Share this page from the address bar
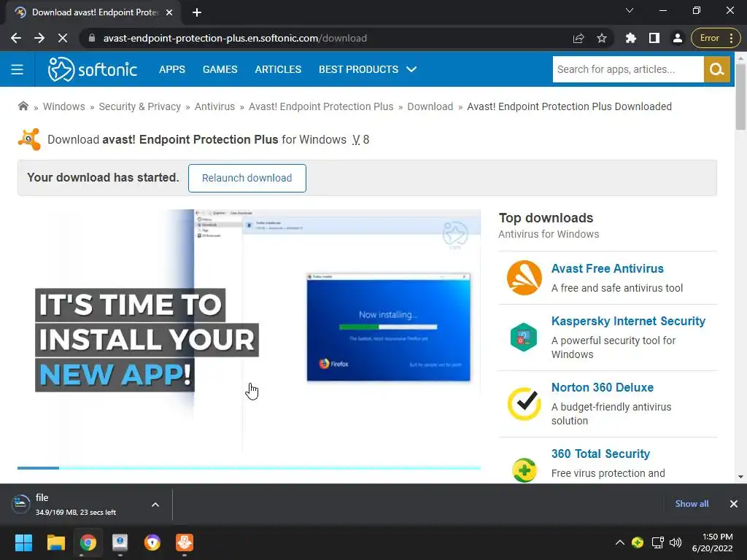 578,38
